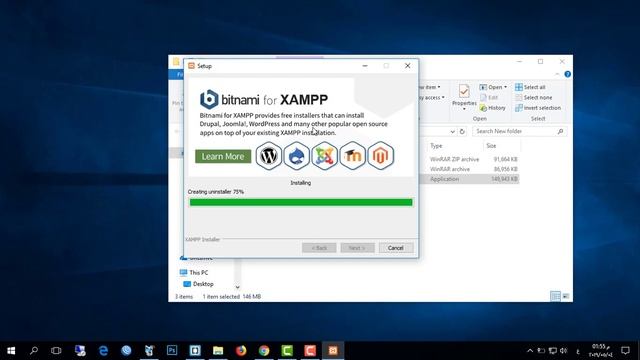
Task: Click Edit in File Explorer ribbon
Action: [489, 98]
